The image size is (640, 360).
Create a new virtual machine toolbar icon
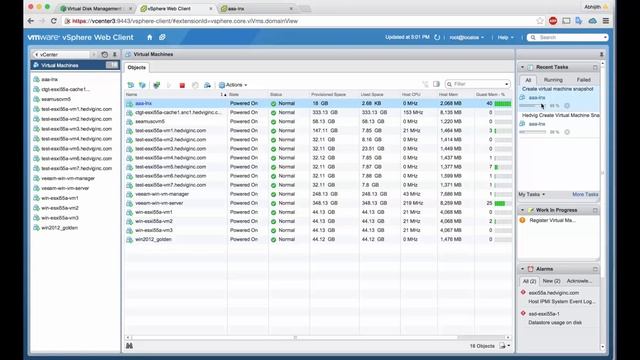131,85
